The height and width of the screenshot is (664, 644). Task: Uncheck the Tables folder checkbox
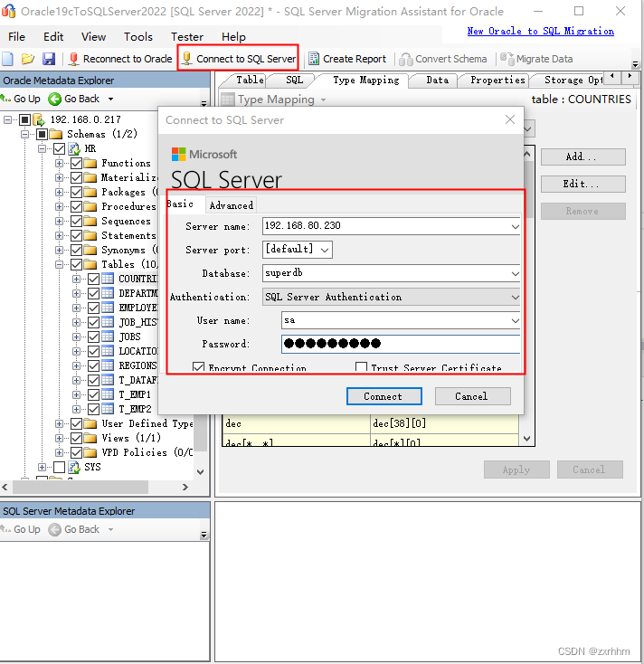point(76,265)
